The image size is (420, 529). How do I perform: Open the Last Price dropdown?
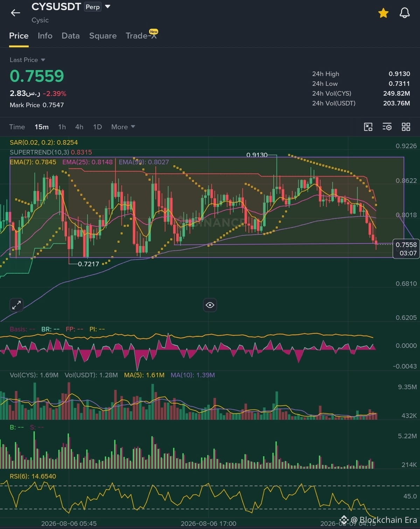[x=27, y=60]
